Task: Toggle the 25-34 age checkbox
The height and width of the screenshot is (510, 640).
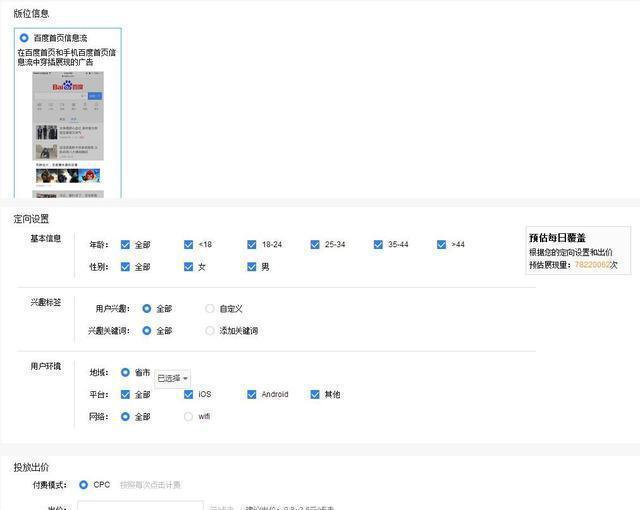Action: tap(315, 244)
